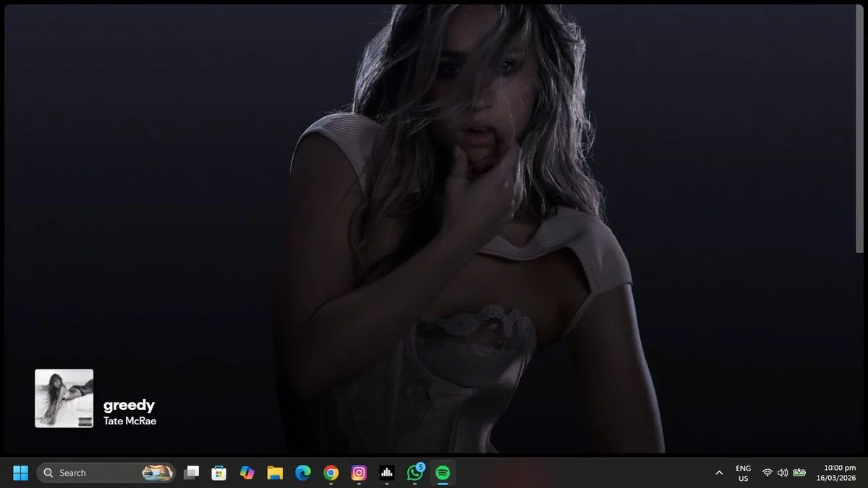Click the artist name Tate McRae
This screenshot has width=868, height=488.
129,421
